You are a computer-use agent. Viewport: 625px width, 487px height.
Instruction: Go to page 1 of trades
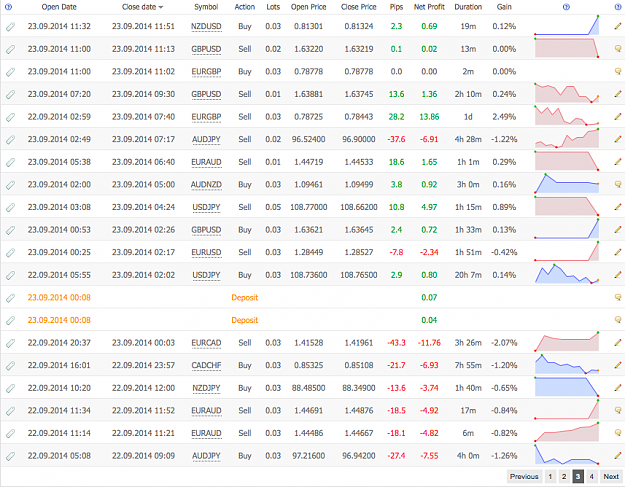[x=550, y=476]
